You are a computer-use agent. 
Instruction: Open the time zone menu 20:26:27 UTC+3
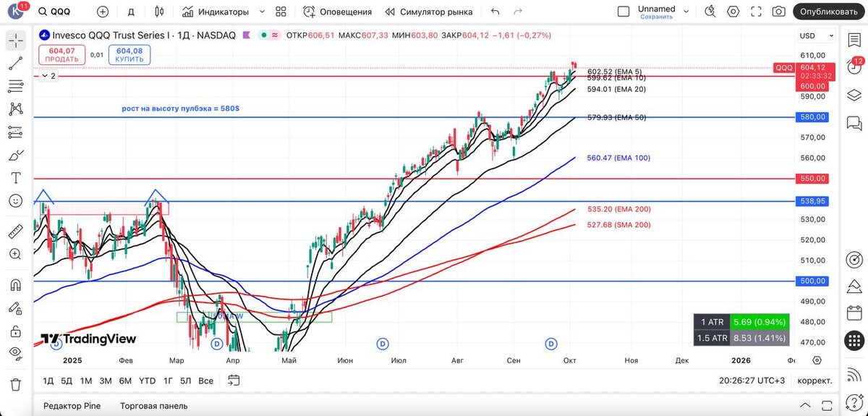click(751, 380)
